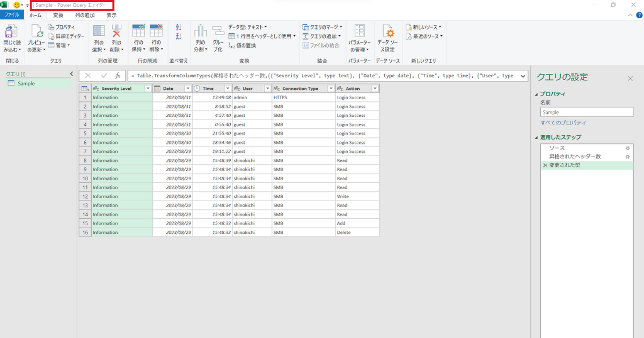Select the Sample query in the list
644x338 pixels.
[26, 84]
